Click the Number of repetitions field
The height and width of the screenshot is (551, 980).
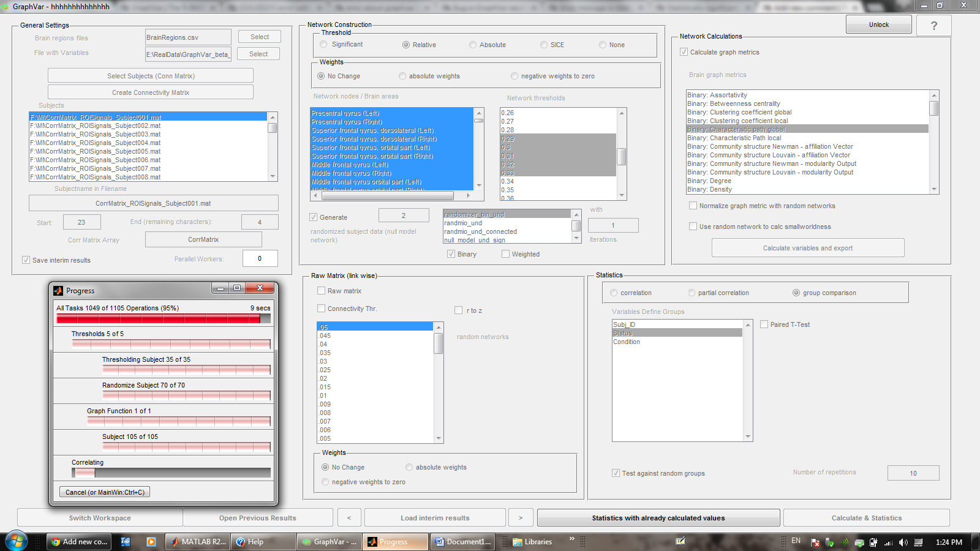point(913,473)
